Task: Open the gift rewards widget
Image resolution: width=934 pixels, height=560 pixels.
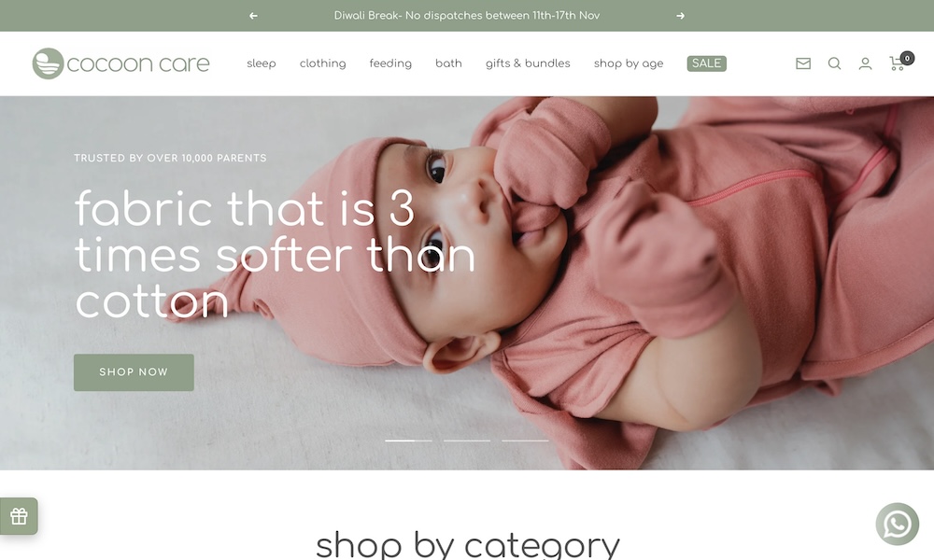Action: point(19,516)
